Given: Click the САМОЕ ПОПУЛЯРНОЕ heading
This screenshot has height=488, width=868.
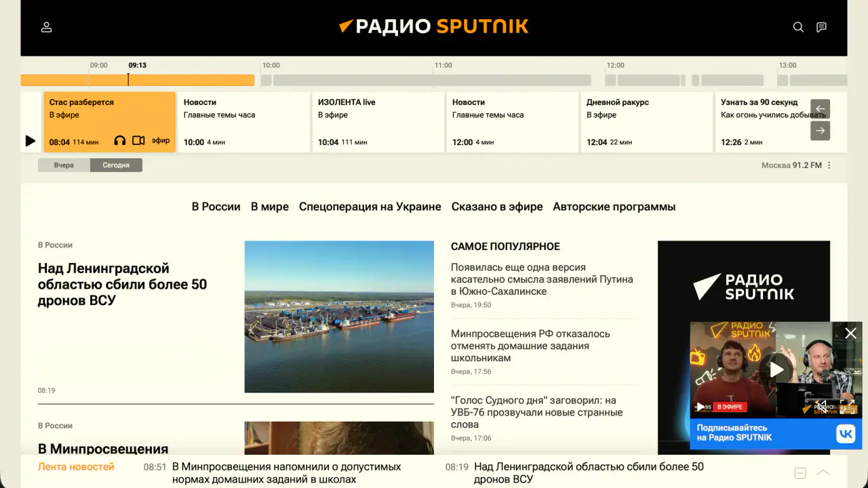Looking at the screenshot, I should [x=505, y=247].
